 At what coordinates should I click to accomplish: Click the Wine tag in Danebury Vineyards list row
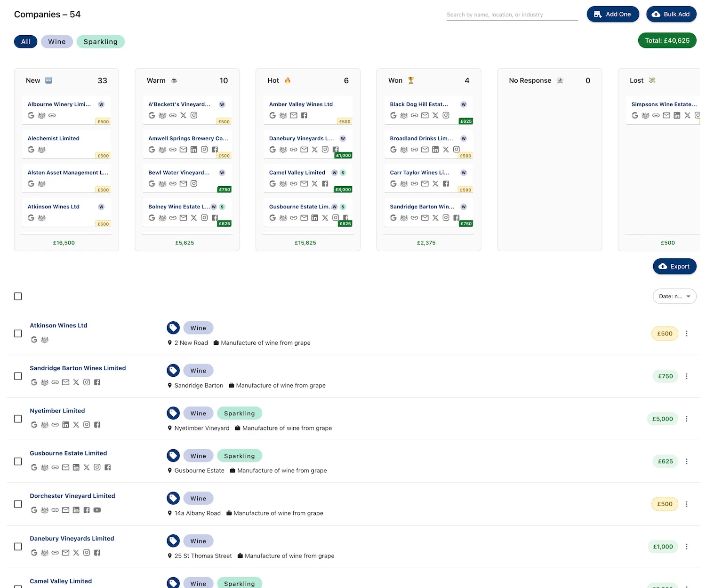198,541
